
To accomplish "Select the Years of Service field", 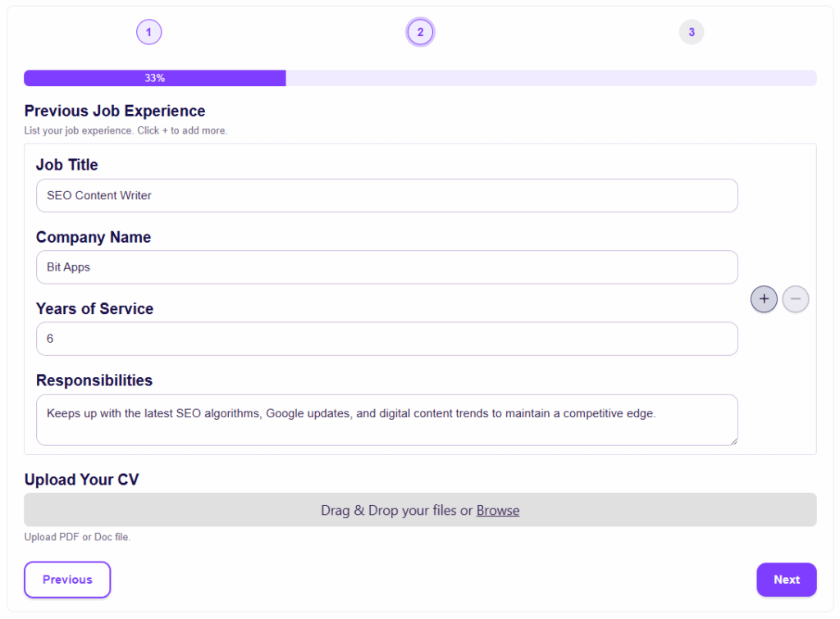I will point(386,339).
